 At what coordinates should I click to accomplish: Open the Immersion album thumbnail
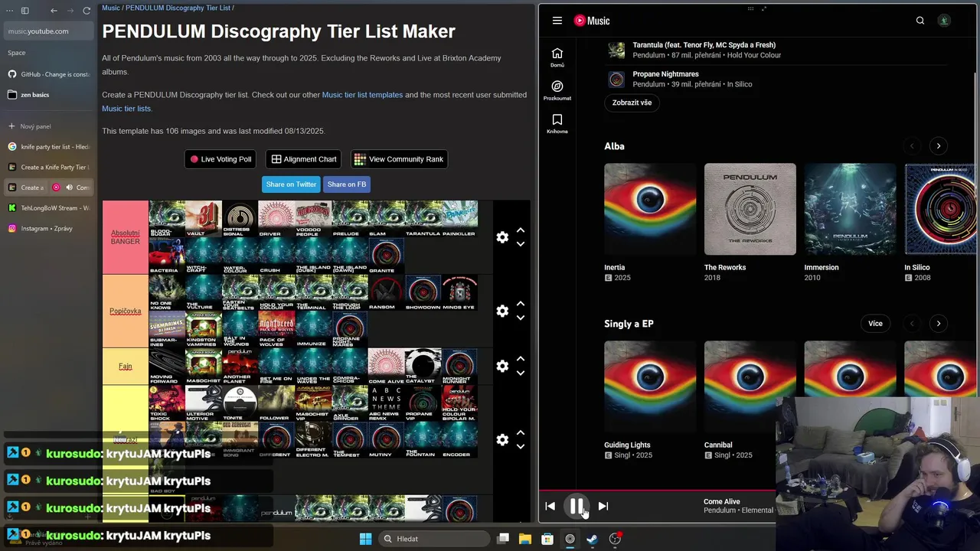850,209
